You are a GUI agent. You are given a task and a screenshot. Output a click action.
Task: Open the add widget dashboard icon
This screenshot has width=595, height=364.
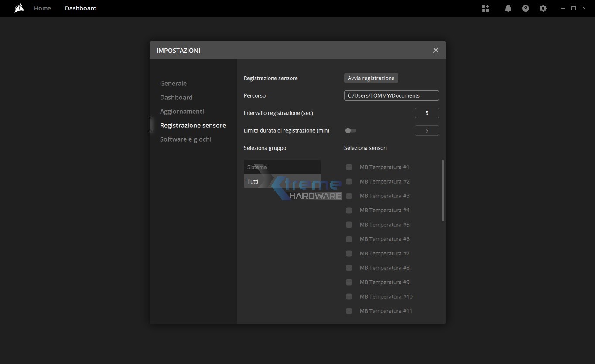pos(486,8)
